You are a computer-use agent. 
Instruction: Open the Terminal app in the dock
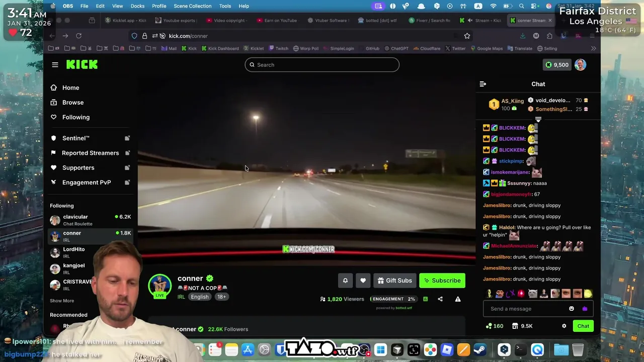pos(520,349)
